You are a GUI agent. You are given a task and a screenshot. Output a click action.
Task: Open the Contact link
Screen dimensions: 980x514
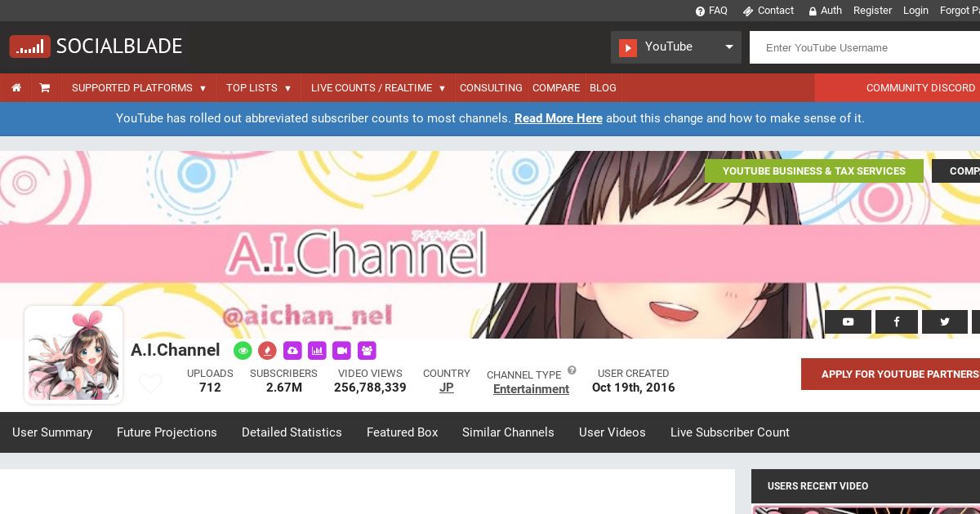(x=768, y=11)
